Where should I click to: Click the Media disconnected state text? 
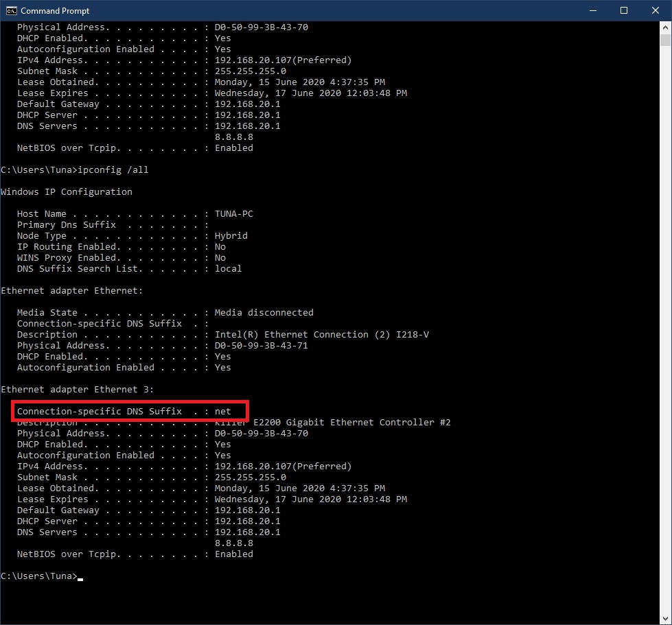264,313
